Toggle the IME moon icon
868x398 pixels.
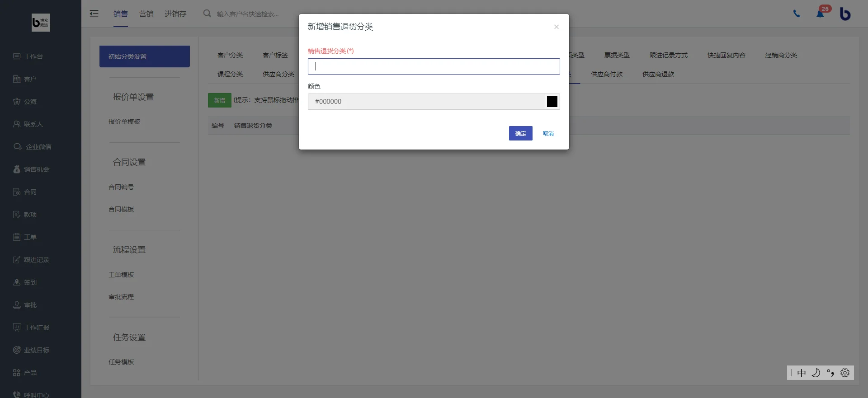click(x=816, y=373)
